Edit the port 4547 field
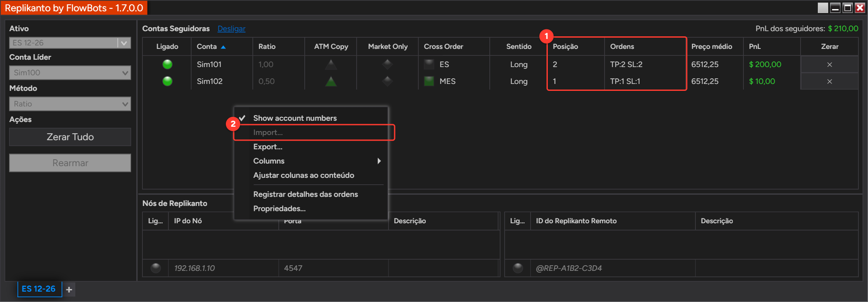 [334, 268]
